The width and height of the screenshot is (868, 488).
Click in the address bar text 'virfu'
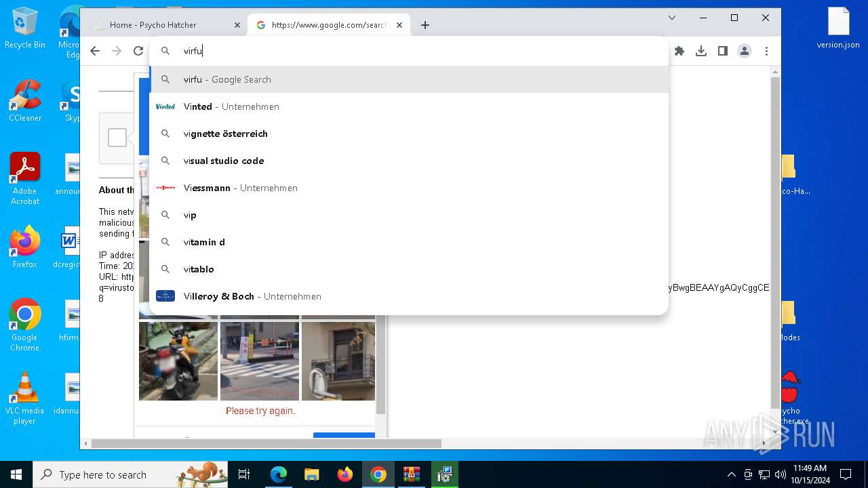[x=193, y=51]
